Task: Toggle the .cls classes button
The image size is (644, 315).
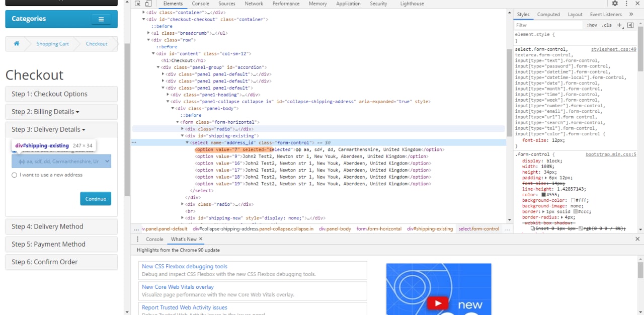Action: tap(607, 25)
